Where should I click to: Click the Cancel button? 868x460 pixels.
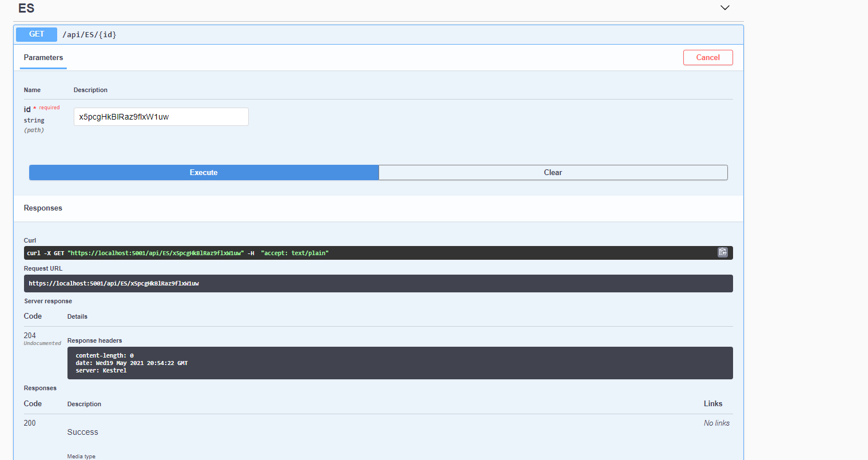[708, 58]
